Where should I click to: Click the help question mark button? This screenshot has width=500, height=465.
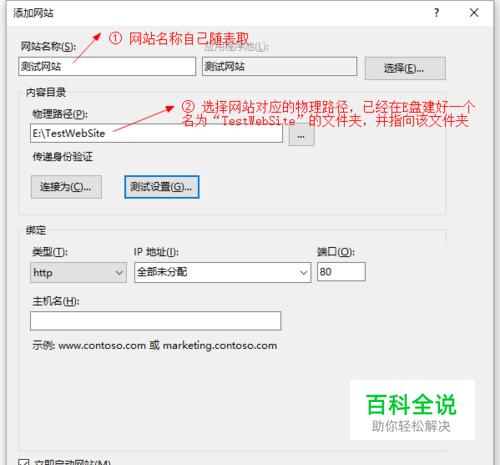pos(436,13)
